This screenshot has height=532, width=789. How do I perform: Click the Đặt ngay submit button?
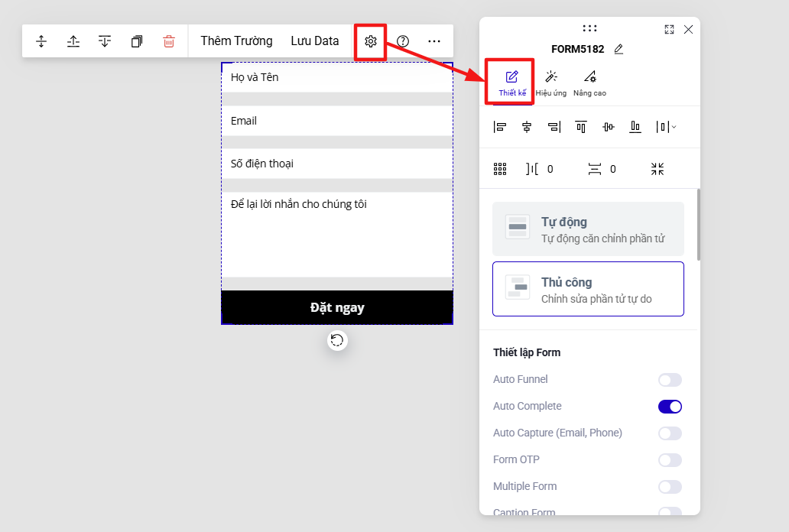[337, 307]
